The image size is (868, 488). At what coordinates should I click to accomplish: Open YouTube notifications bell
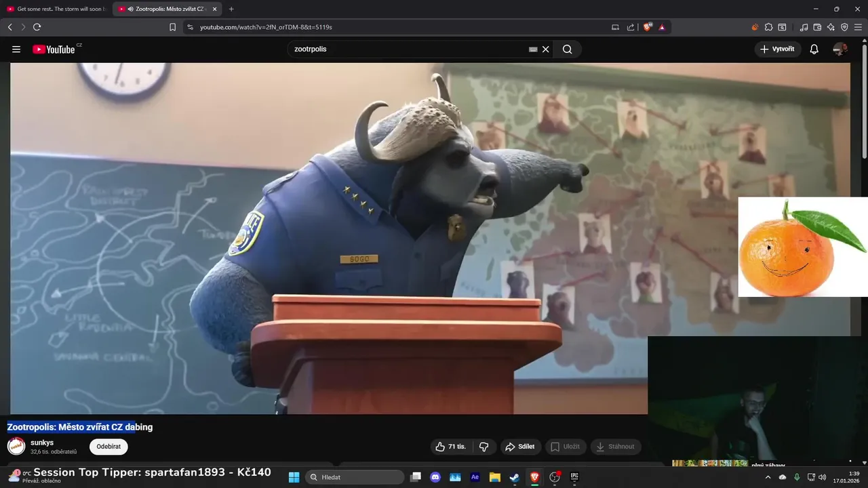coord(814,49)
